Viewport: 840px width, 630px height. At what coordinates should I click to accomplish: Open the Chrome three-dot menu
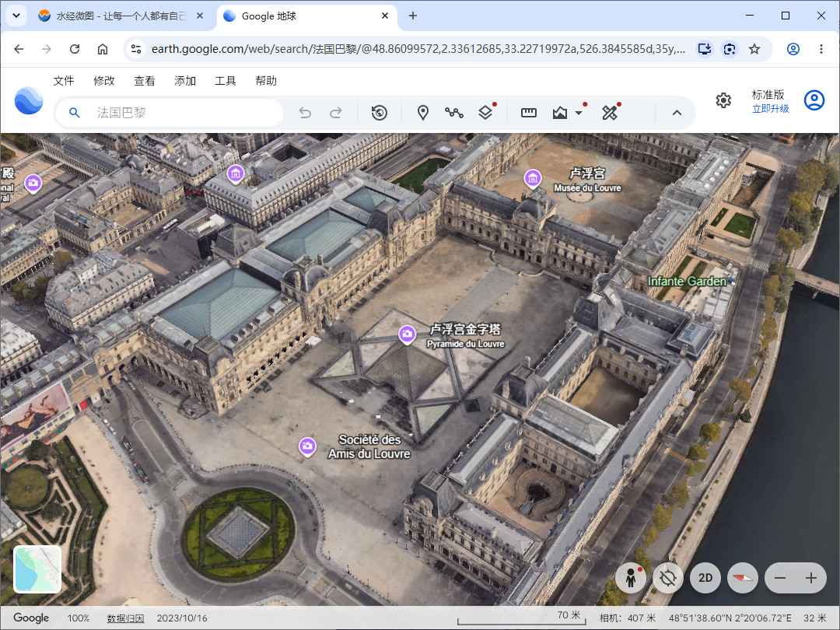(x=821, y=49)
